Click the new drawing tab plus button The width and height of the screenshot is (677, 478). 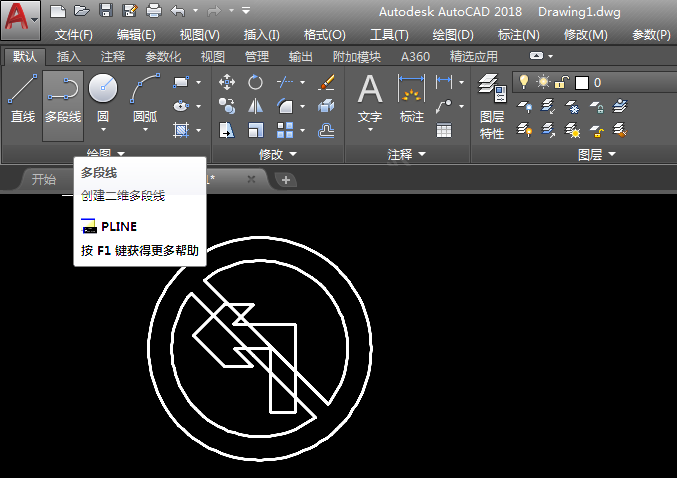pyautogui.click(x=286, y=180)
